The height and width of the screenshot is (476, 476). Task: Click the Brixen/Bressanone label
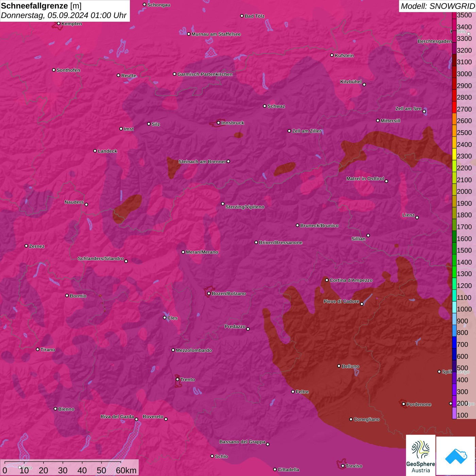(280, 242)
